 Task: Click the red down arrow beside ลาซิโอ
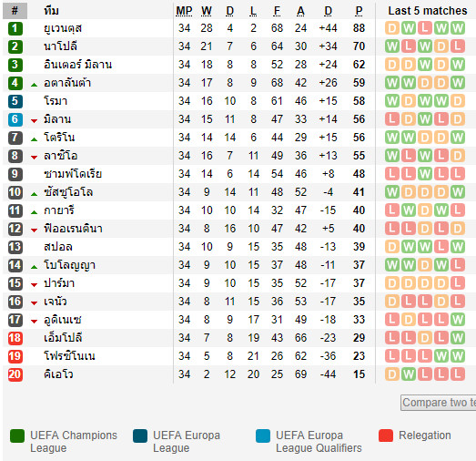[34, 158]
